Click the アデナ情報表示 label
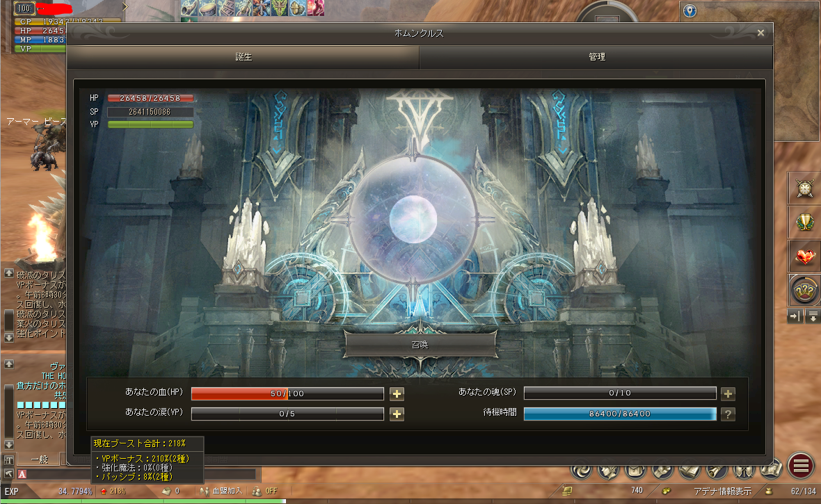Viewport: 821px width, 504px height. coord(723,491)
